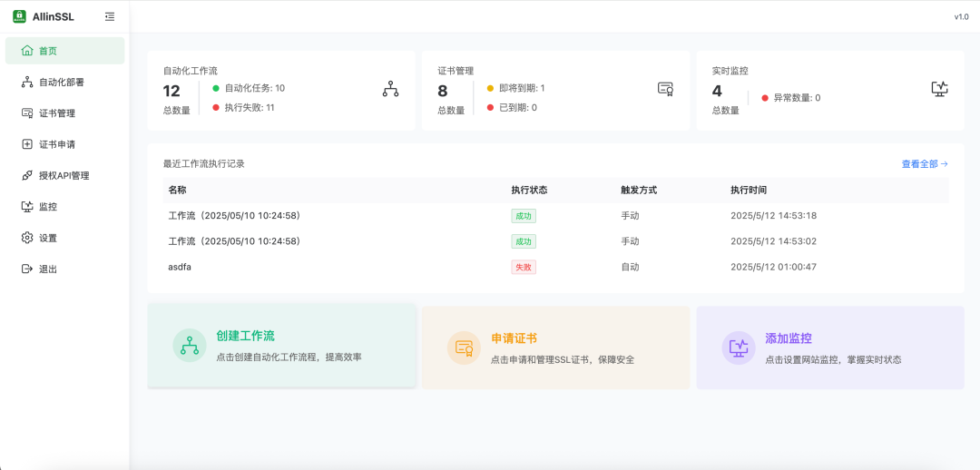
Task: Open the 首页 menu item
Action: [x=65, y=51]
